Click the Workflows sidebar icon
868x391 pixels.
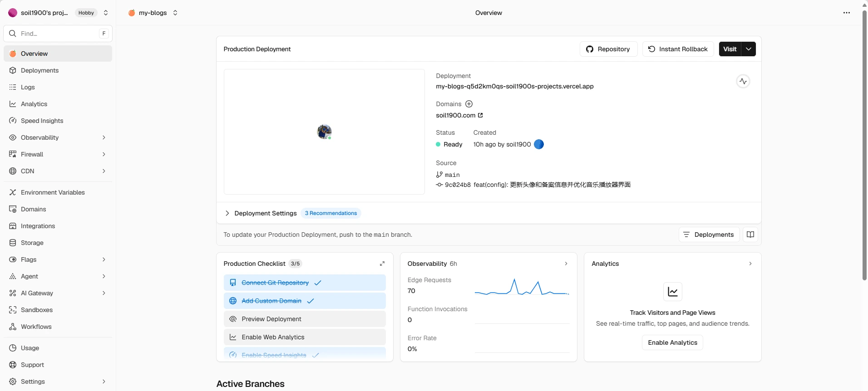click(x=13, y=327)
